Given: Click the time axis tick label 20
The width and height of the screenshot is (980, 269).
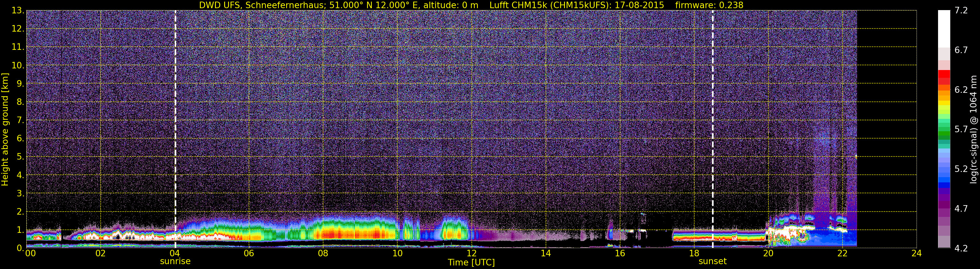Looking at the screenshot, I should point(768,253).
